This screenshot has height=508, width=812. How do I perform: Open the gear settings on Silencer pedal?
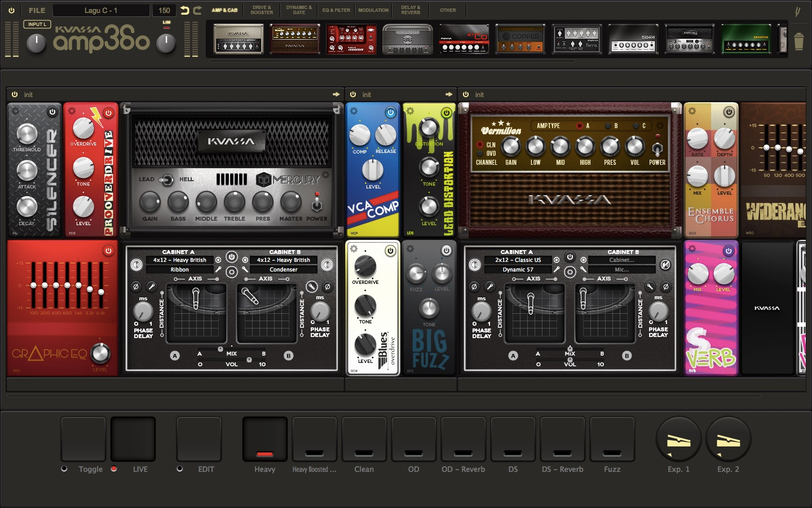[15, 111]
